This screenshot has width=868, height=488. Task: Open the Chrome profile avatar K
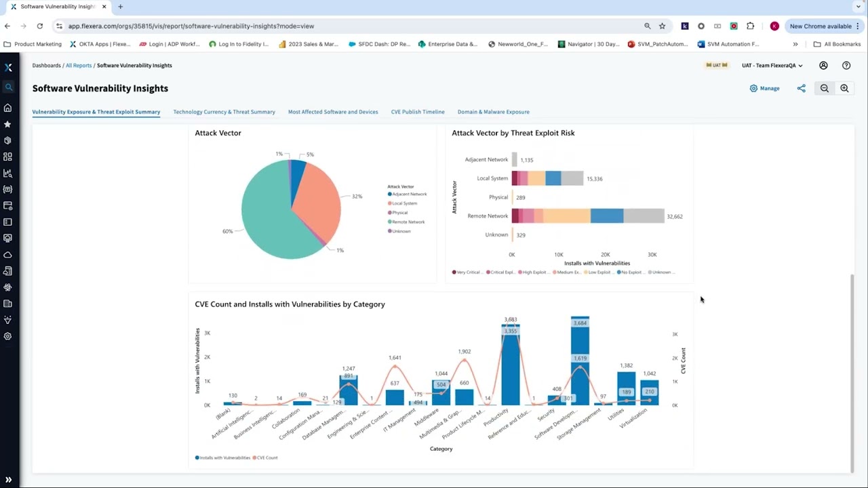[774, 26]
